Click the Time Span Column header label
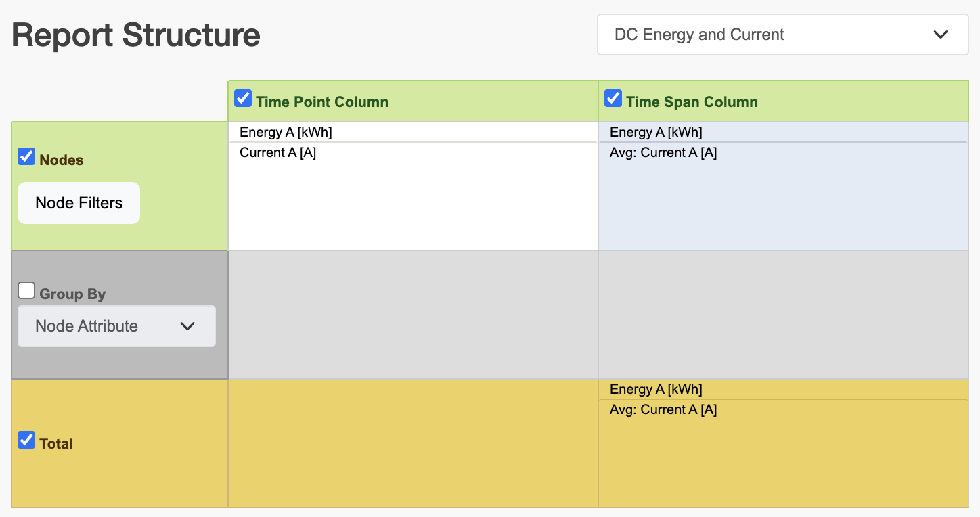980x517 pixels. coord(692,102)
